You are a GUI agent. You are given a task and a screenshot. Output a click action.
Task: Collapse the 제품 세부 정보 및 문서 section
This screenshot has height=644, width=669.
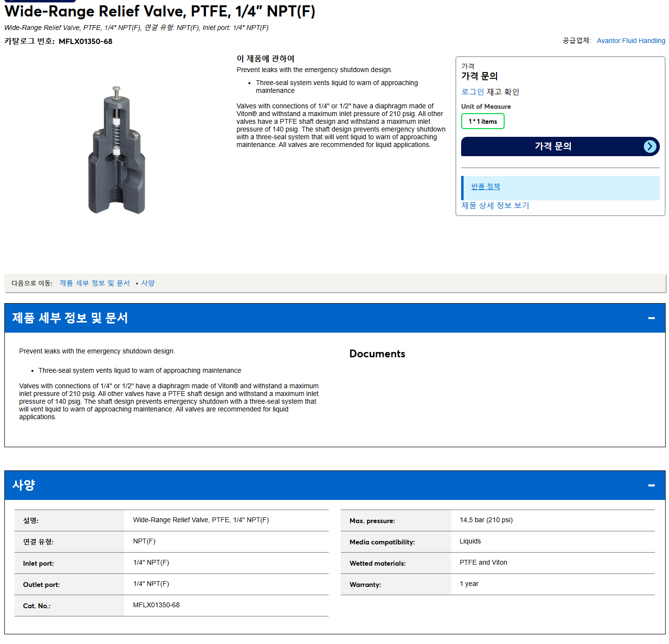click(x=651, y=318)
